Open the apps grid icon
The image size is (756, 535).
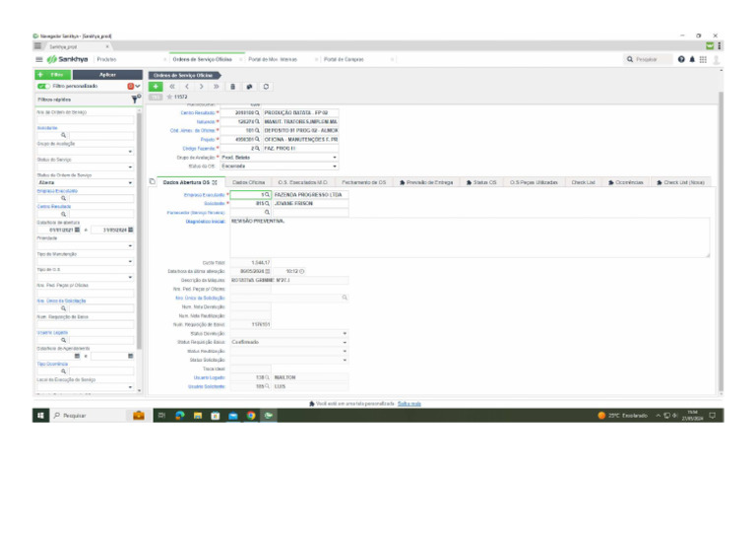click(x=703, y=59)
